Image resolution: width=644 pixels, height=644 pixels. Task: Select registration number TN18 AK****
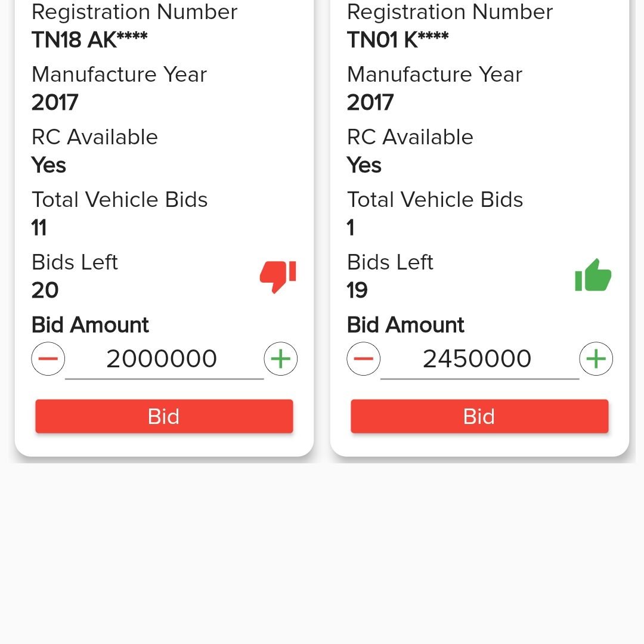(89, 39)
